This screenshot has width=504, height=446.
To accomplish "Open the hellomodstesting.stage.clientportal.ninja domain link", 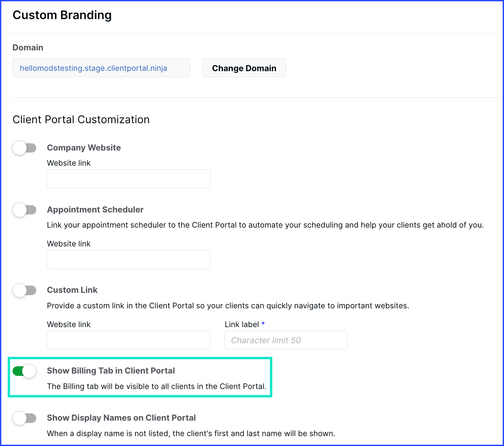I will tap(94, 68).
